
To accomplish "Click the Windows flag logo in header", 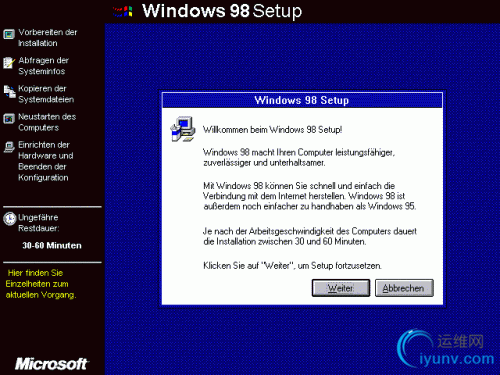I will [x=123, y=12].
